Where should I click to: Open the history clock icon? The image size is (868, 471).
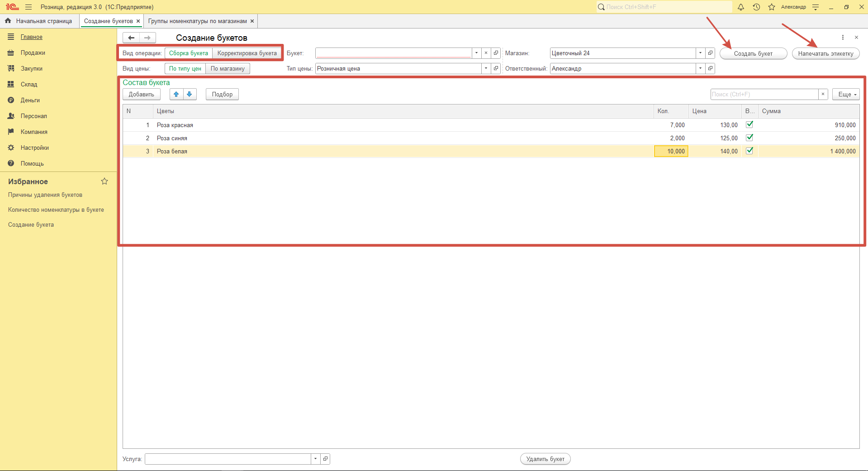click(x=756, y=7)
